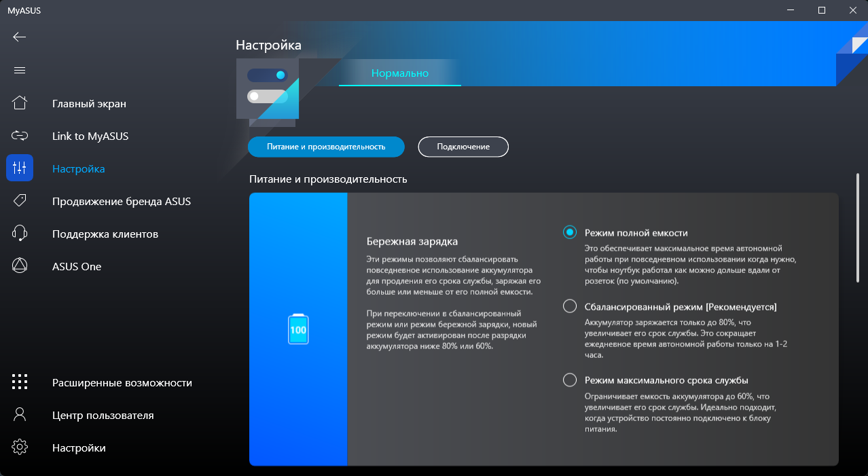Open Настройки at sidebar bottom

(79, 448)
